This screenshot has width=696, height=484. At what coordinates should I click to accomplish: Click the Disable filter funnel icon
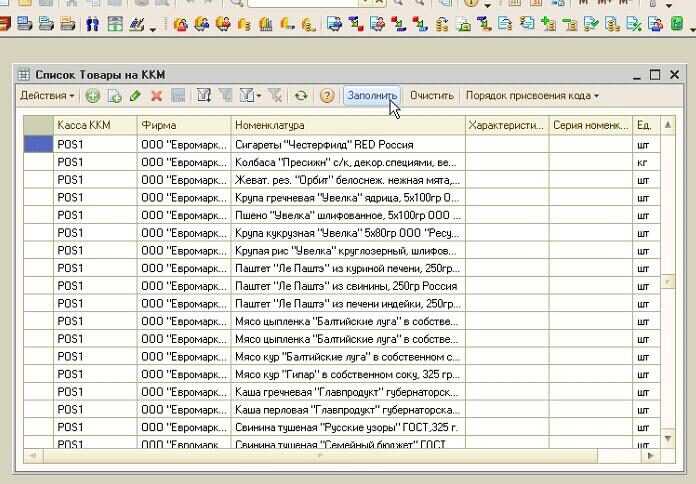(275, 96)
